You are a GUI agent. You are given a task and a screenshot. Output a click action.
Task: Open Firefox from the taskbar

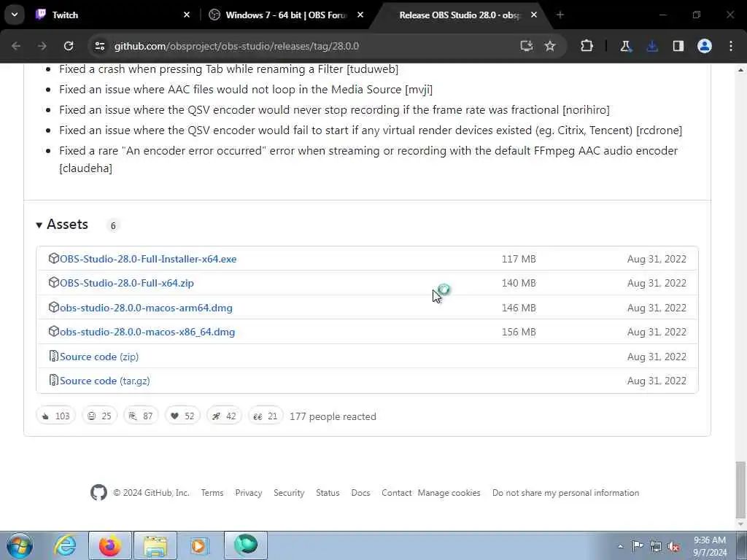pos(110,545)
